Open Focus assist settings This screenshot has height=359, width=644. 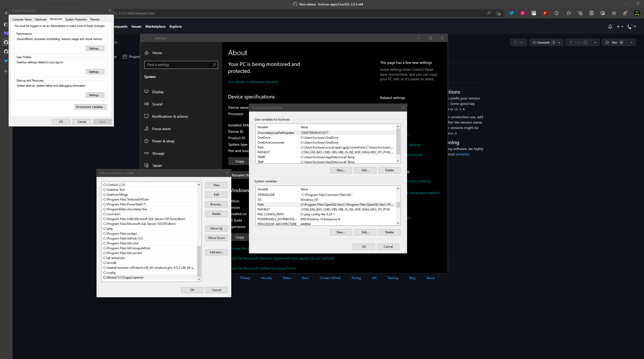click(161, 128)
